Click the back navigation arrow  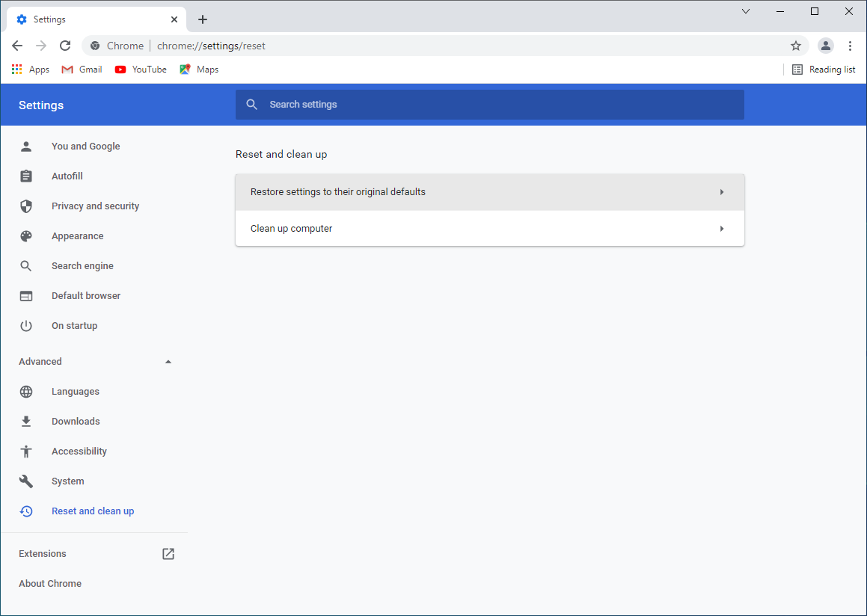pyautogui.click(x=17, y=46)
